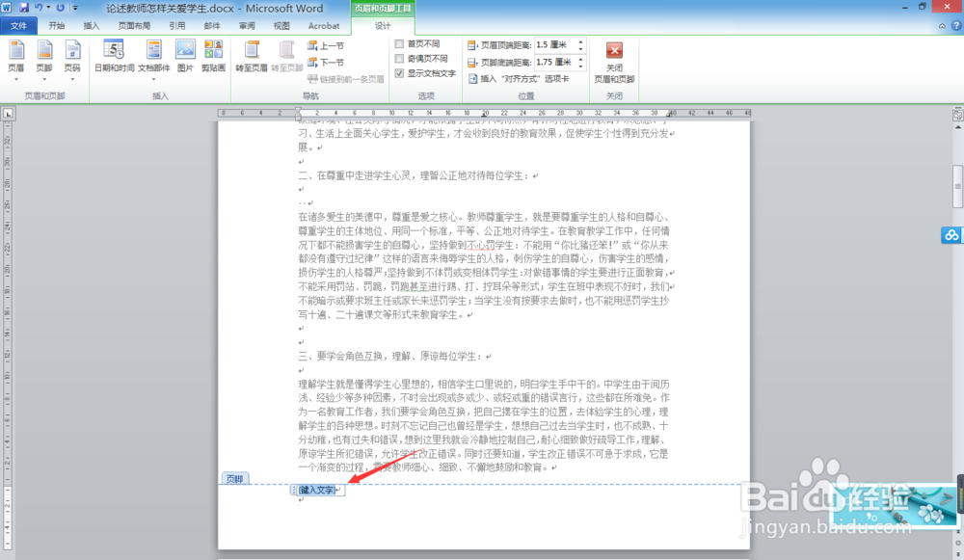Click the [键入文字] footer placeholder
The image size is (964, 560).
pyautogui.click(x=317, y=490)
